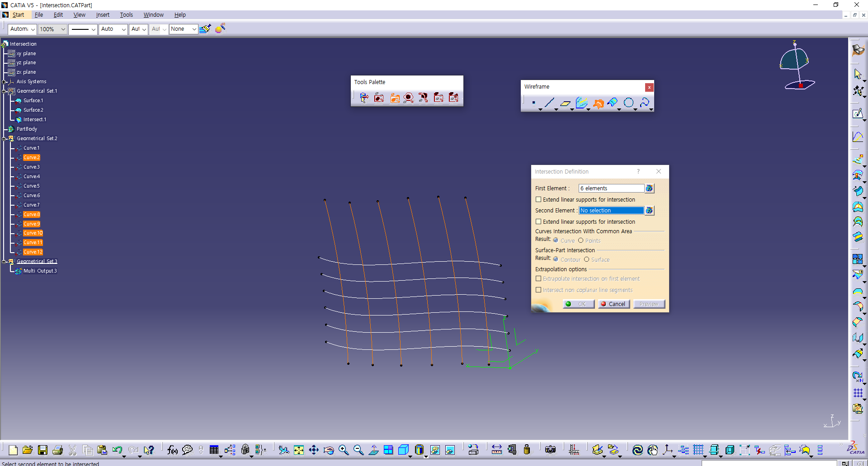Click Cancel in Intersection Definition dialog

[613, 304]
